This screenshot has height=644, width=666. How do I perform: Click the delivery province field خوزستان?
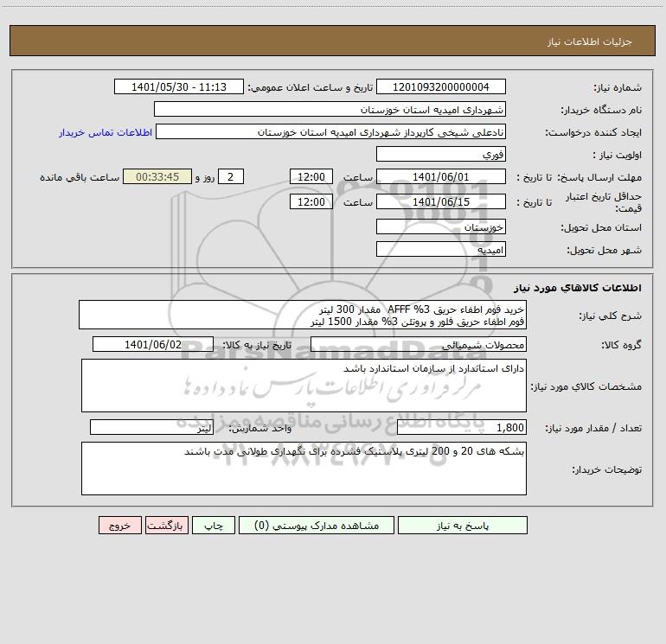tap(441, 226)
